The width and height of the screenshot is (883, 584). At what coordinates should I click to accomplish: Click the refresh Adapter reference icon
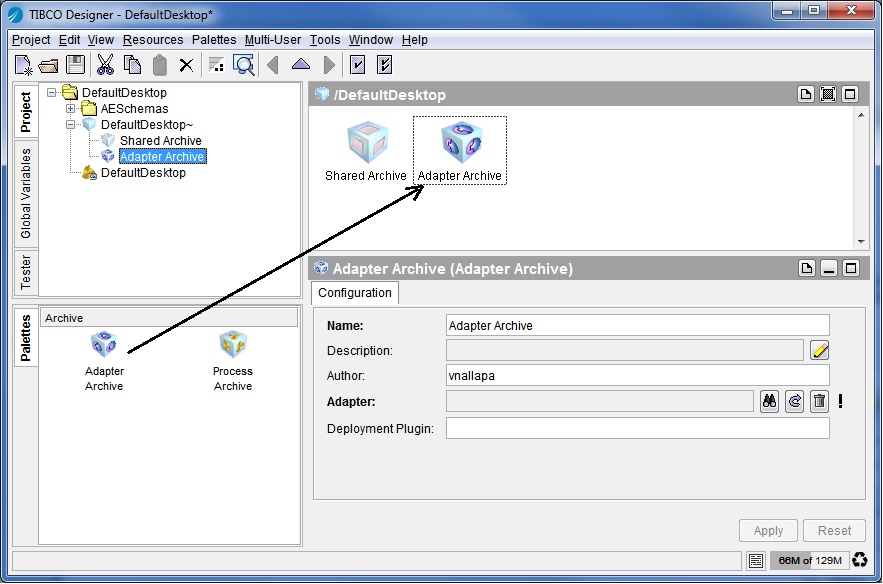[x=795, y=402]
